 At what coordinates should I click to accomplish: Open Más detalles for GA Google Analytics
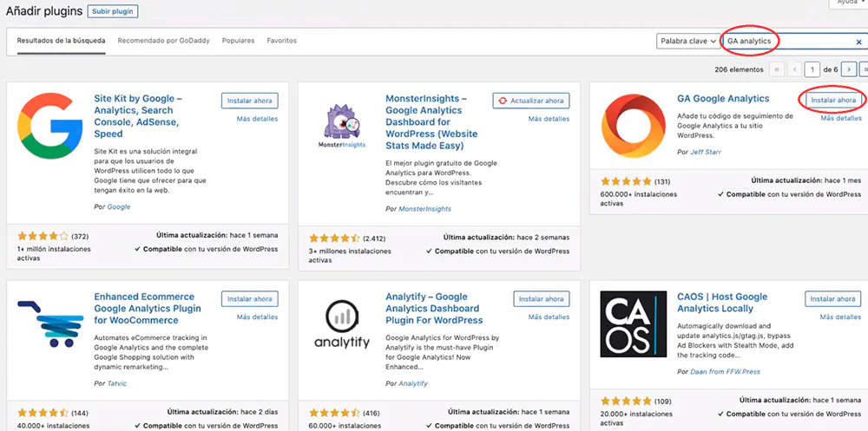pos(841,119)
